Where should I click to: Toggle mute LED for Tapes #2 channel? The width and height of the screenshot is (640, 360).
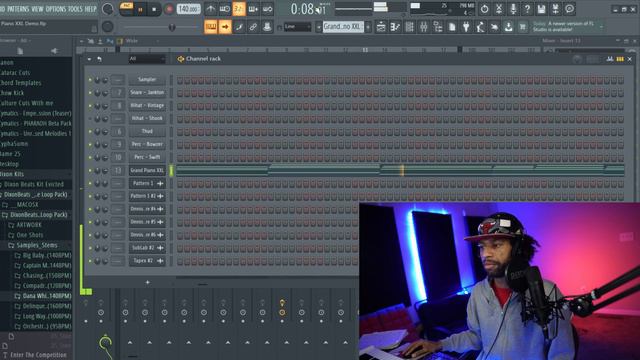click(x=90, y=261)
